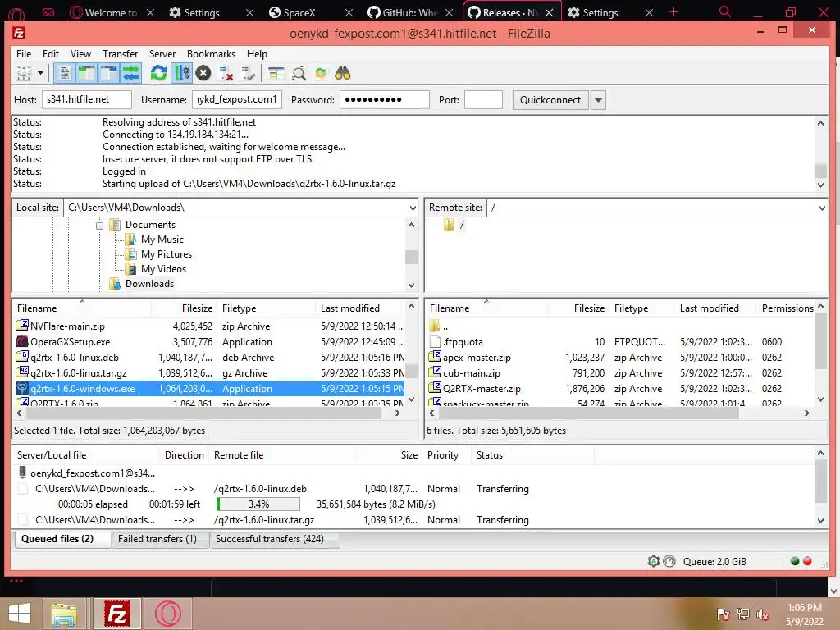The width and height of the screenshot is (840, 630).
Task: Cancel the current operation with X icon
Action: pyautogui.click(x=203, y=73)
